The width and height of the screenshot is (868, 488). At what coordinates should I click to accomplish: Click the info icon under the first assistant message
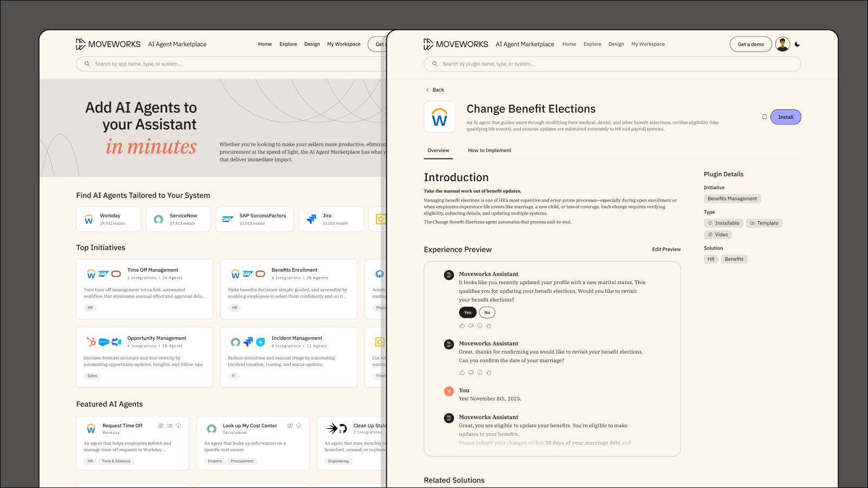[x=480, y=325]
